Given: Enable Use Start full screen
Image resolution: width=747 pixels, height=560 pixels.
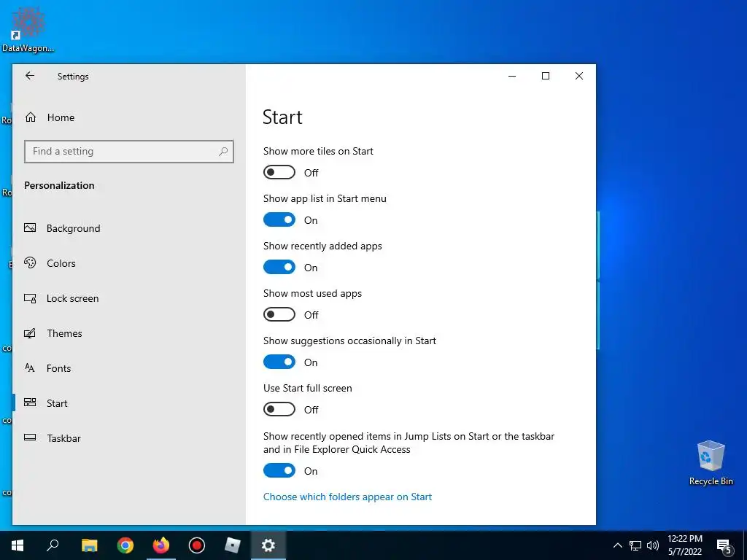Looking at the screenshot, I should click(x=279, y=410).
